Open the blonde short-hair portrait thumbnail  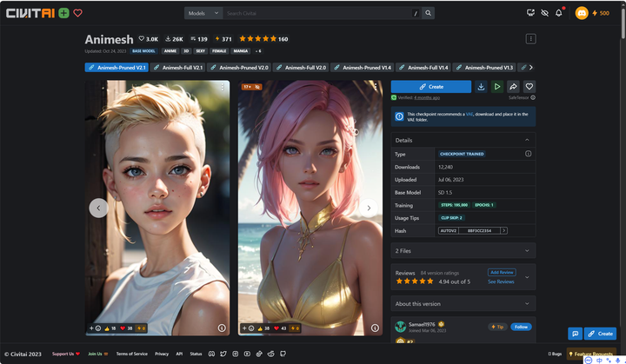pyautogui.click(x=157, y=208)
